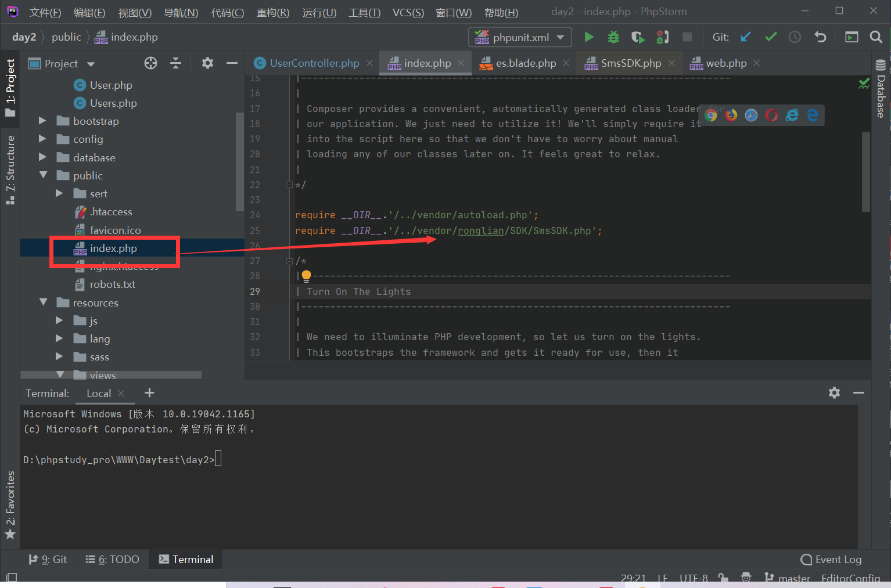Open the 6: TODO tool window
The height and width of the screenshot is (588, 891).
(x=113, y=559)
